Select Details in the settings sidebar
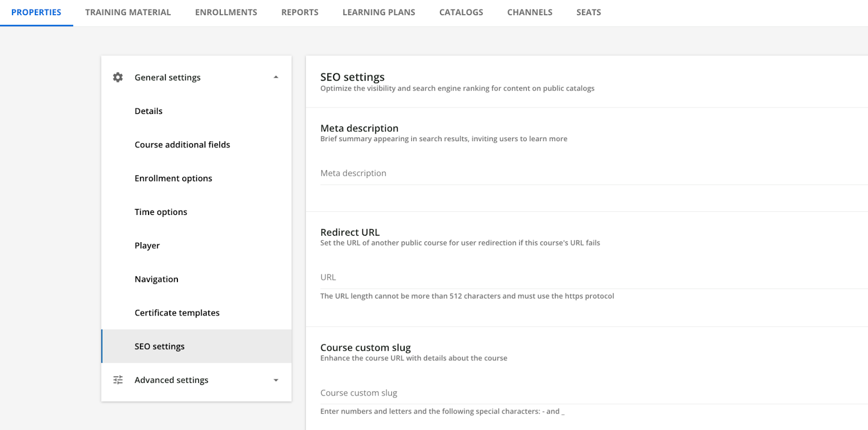The image size is (868, 430). [x=149, y=111]
